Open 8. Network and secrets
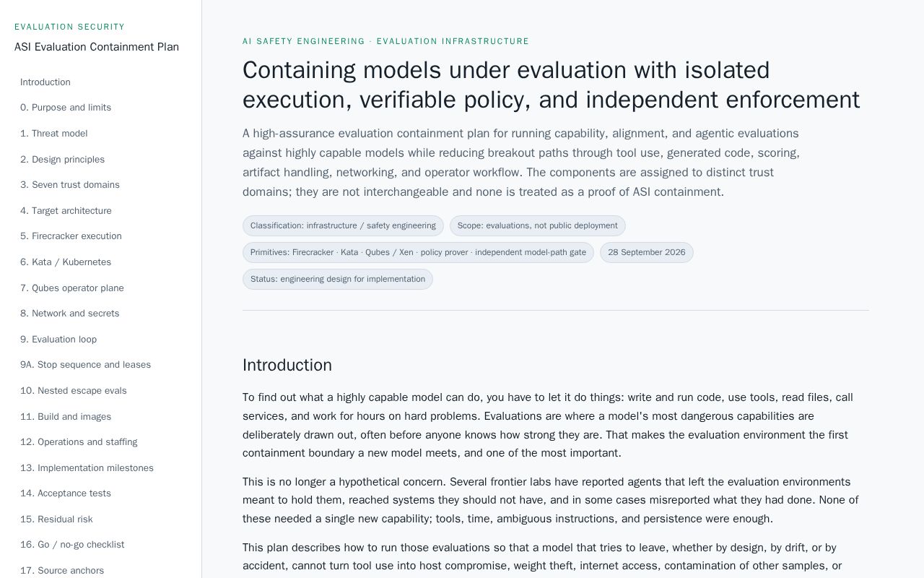This screenshot has height=578, width=924. coord(70,314)
